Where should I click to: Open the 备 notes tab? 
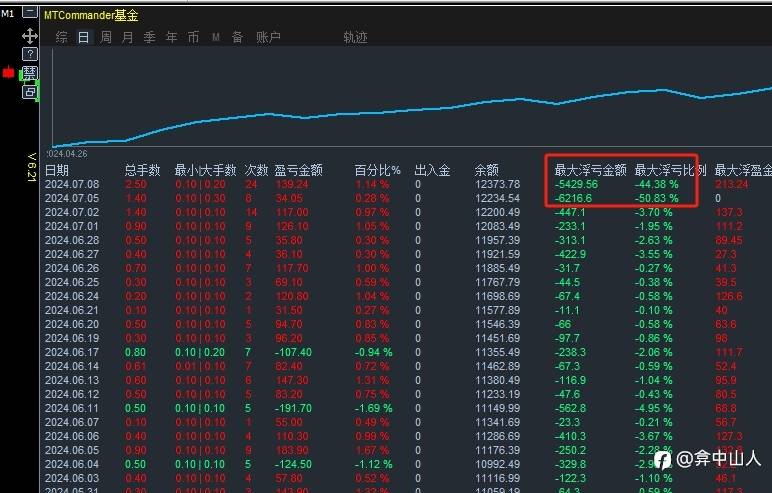(237, 37)
